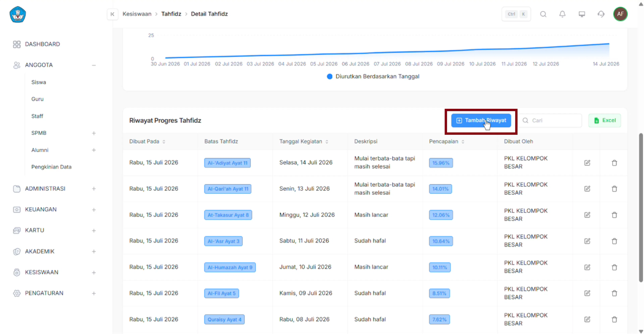Expand the AKADEMIK menu
644x334 pixels.
[94, 251]
